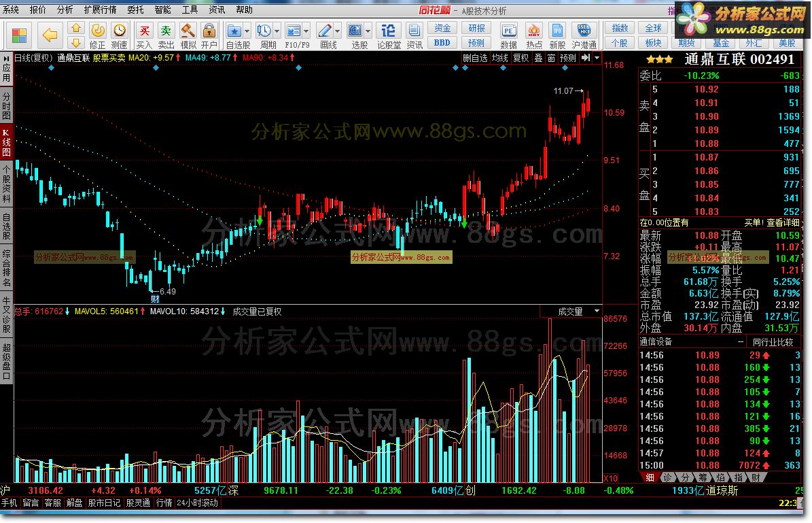Expand the 应用 sidebar panel
This screenshot has width=812, height=523.
point(6,69)
